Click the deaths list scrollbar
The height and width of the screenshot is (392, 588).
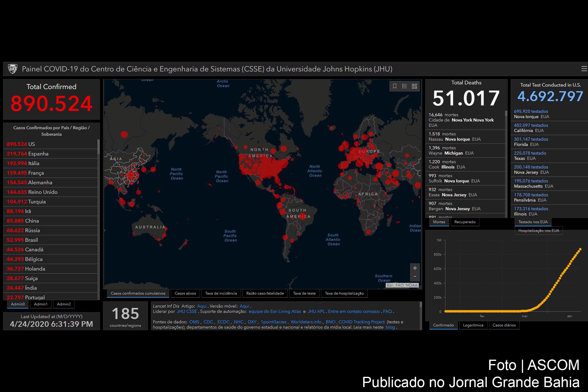click(506, 114)
